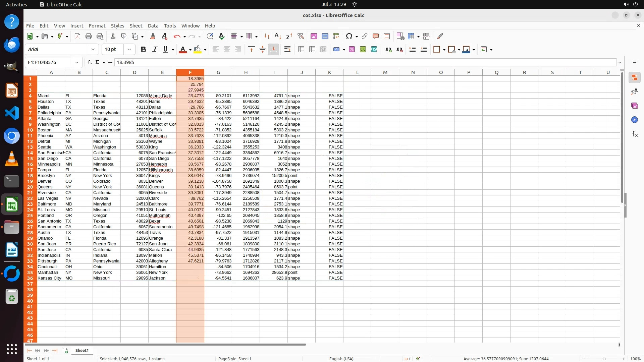The width and height of the screenshot is (644, 362).
Task: Toggle italic text style
Action: [x=155, y=50]
